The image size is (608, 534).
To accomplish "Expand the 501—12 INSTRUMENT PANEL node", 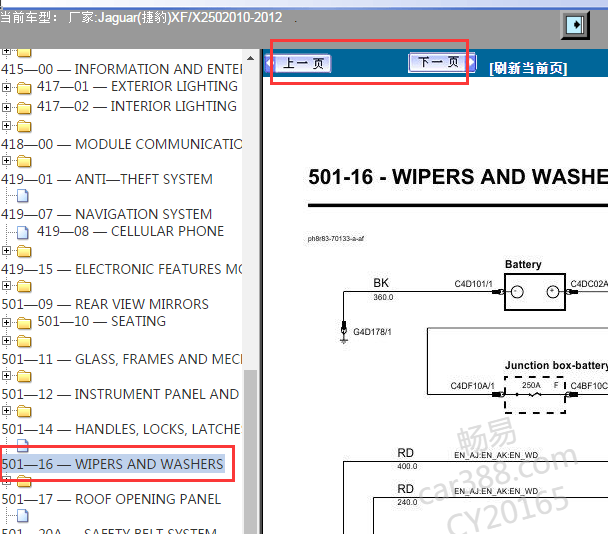I will pyautogui.click(x=6, y=375).
